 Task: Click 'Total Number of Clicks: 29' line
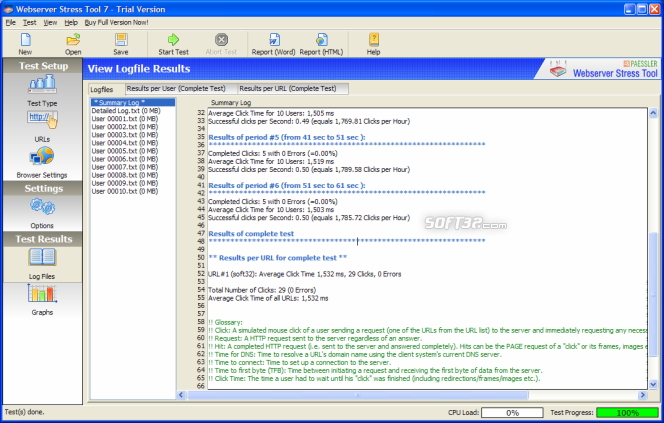point(262,290)
